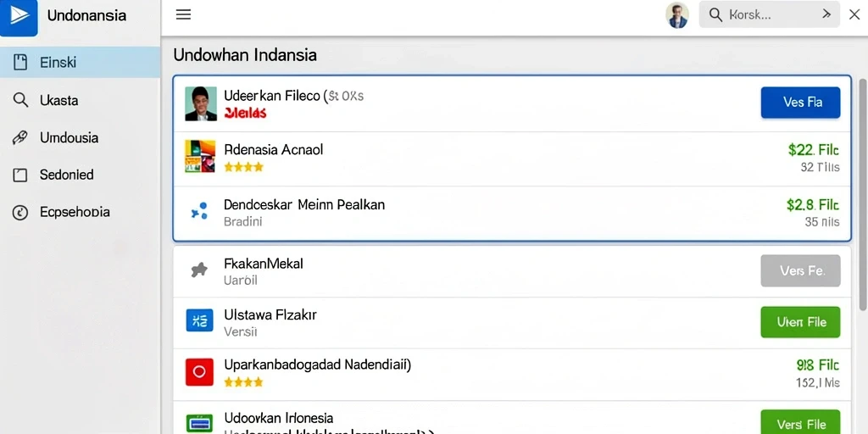Click the vertical scrollbar on the list
The width and height of the screenshot is (868, 434).
tap(862, 194)
